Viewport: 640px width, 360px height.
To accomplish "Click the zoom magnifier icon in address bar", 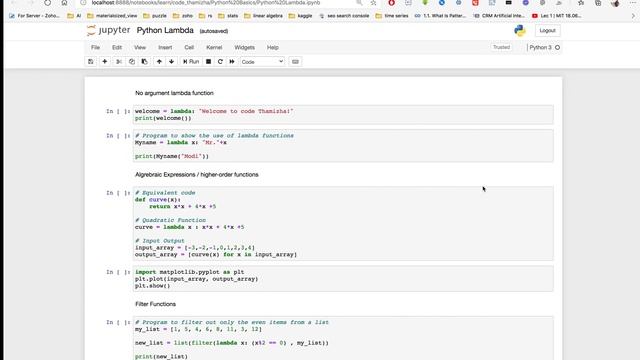I will 359,2.
